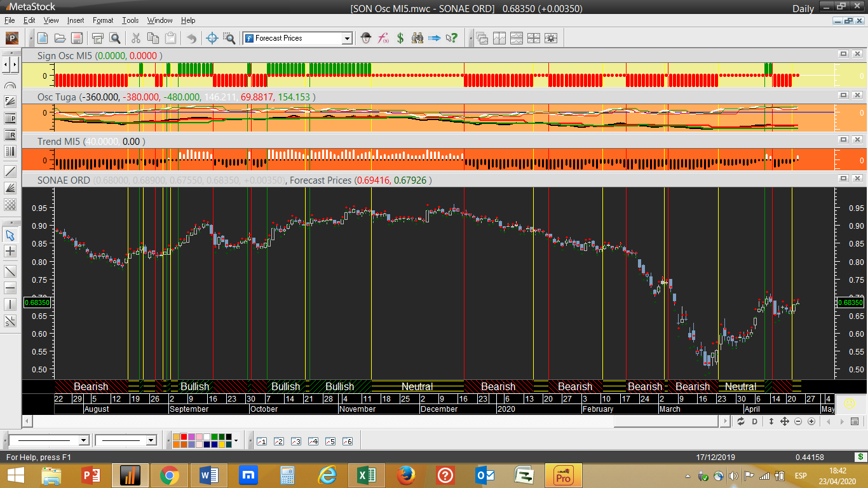Open the first line style dropdown
868x488 pixels.
pyautogui.click(x=83, y=440)
